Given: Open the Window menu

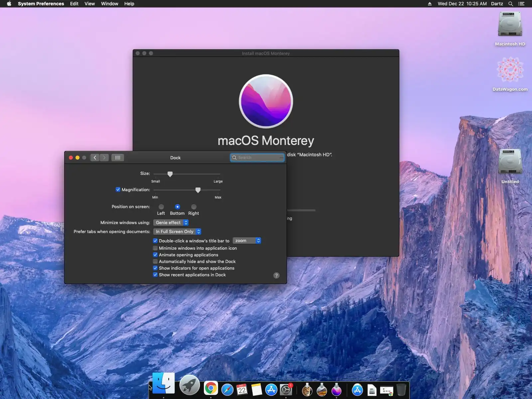Looking at the screenshot, I should pyautogui.click(x=110, y=4).
